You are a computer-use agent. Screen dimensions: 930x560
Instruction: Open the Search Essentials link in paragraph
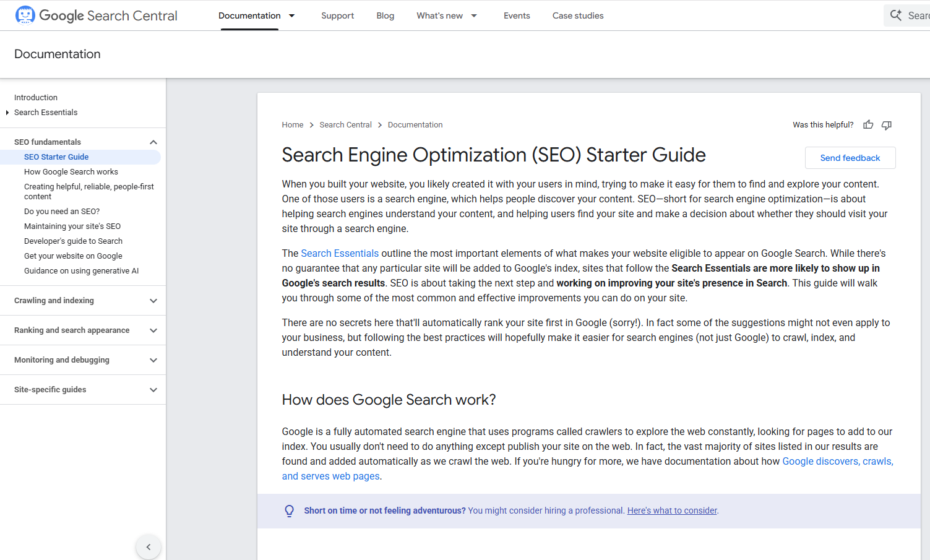click(x=339, y=253)
